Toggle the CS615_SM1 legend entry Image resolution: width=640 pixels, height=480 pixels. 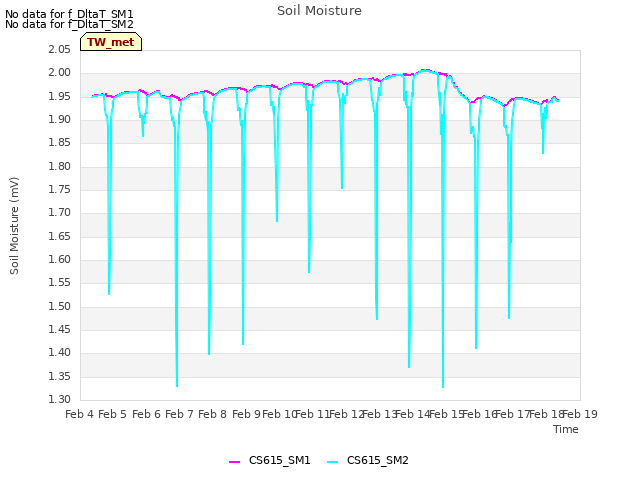tap(270, 460)
